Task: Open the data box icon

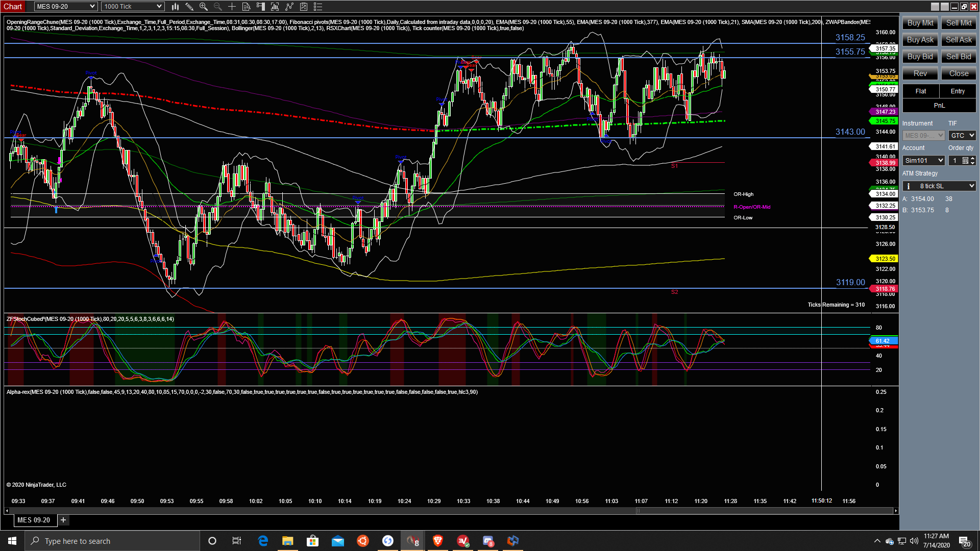Action: point(247,7)
